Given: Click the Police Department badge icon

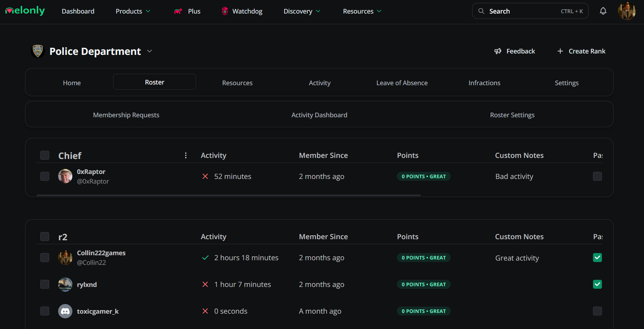Looking at the screenshot, I should [x=38, y=51].
